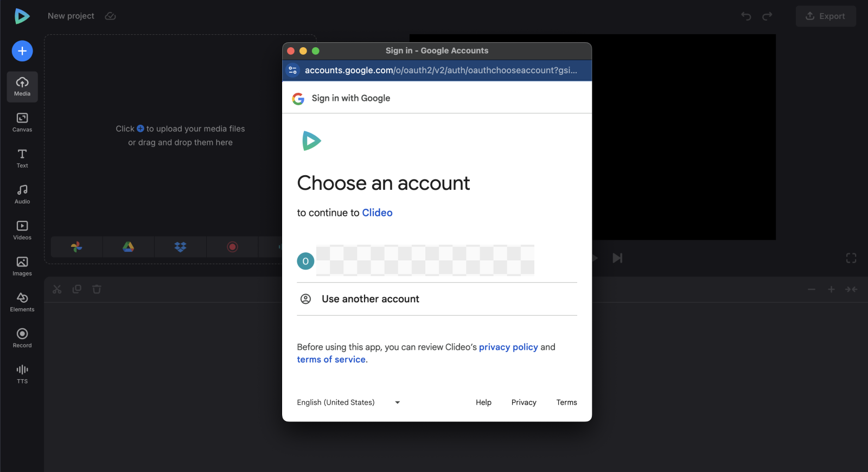Viewport: 868px width, 472px height.
Task: Click the blue plus add media button
Action: (22, 51)
